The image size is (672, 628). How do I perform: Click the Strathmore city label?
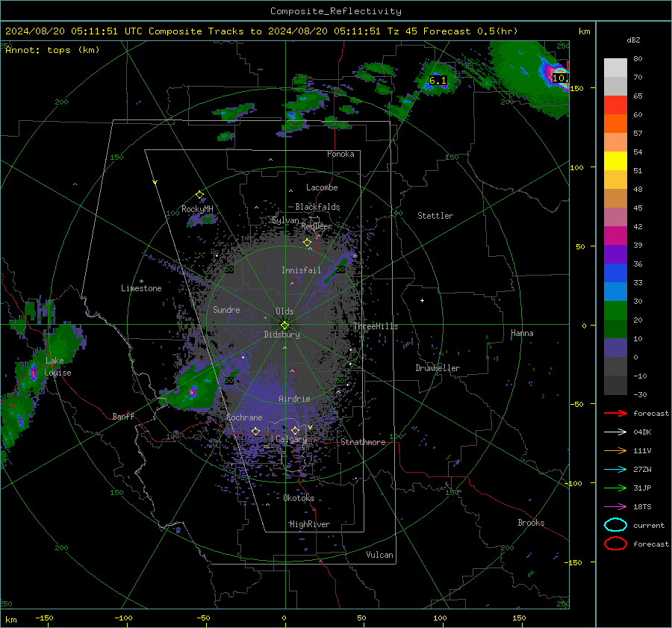pyautogui.click(x=363, y=442)
